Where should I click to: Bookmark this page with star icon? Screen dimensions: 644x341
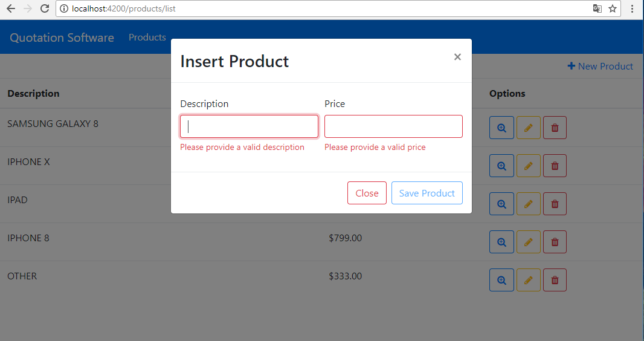click(x=613, y=8)
